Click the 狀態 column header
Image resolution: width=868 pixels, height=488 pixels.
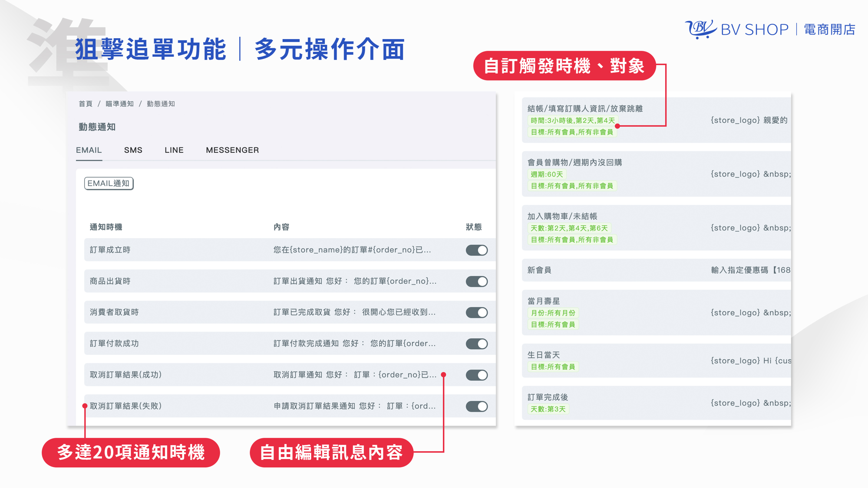point(474,227)
